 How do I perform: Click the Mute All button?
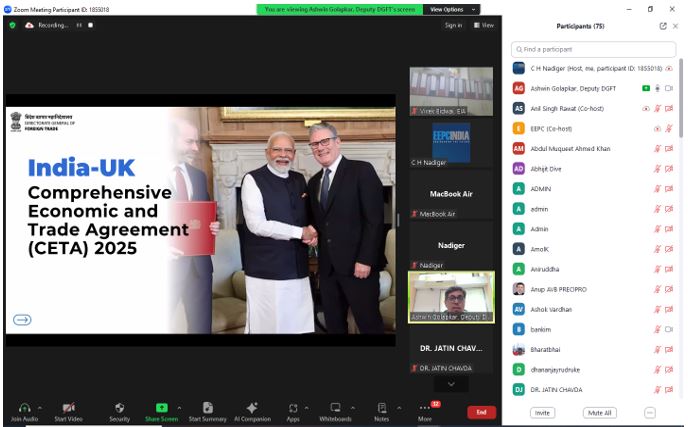coord(599,413)
